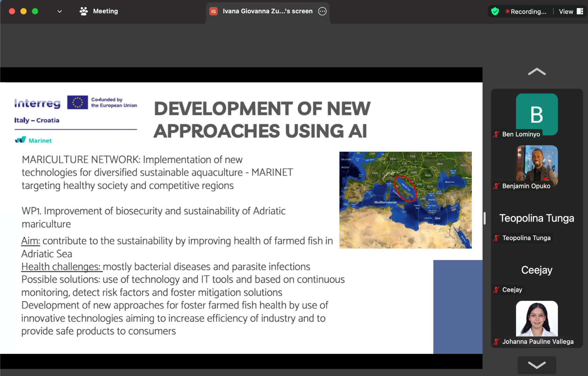588x376 pixels.
Task: Click Ceejay's muted microphone icon
Action: pos(496,290)
